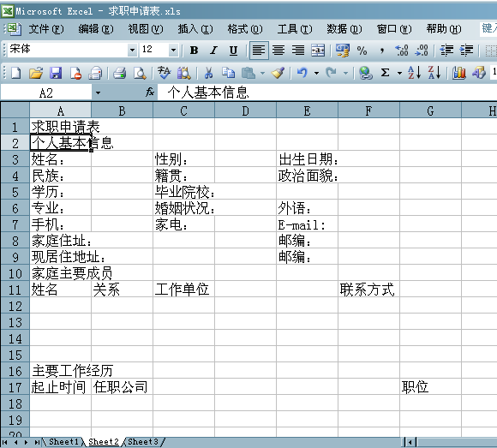Click the Insert Hyperlink globe icon
The image size is (497, 448).
(365, 73)
